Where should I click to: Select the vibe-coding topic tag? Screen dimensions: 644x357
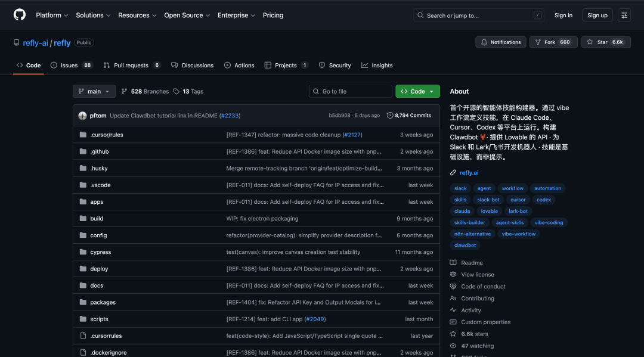click(x=549, y=222)
